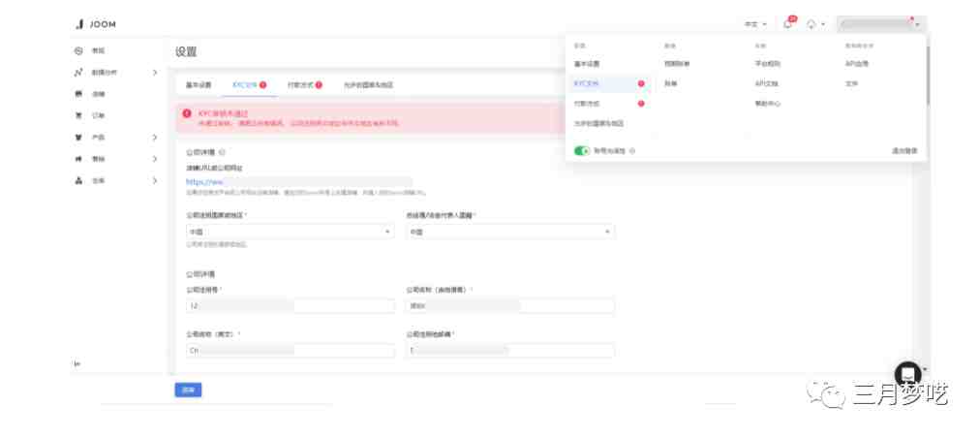Focus the company name English field
The height and width of the screenshot is (437, 980).
(x=290, y=351)
